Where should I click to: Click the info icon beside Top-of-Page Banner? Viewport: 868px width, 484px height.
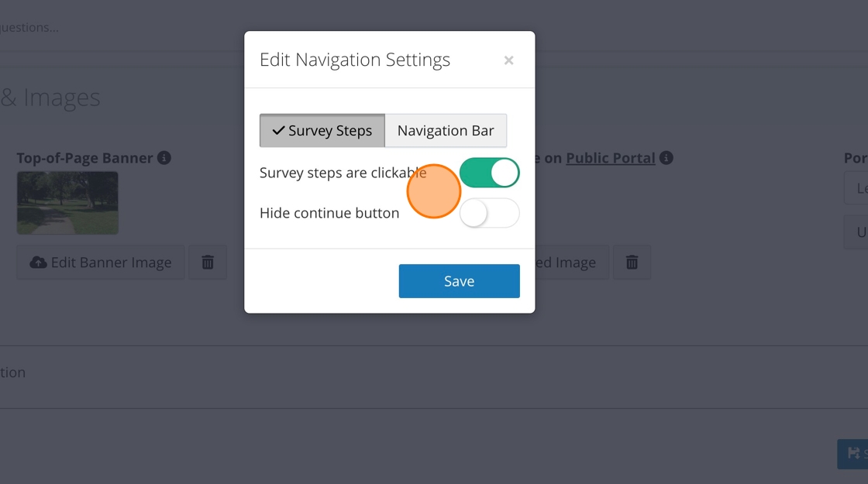pyautogui.click(x=164, y=158)
